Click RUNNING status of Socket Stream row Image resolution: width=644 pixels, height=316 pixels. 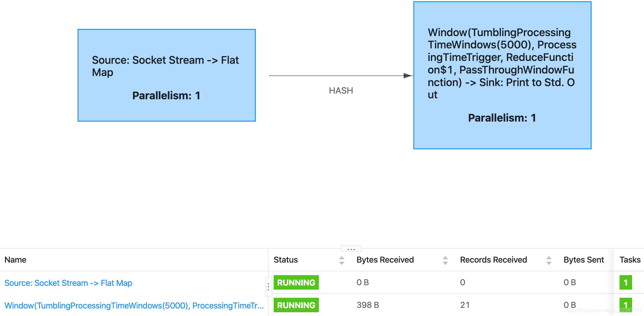[296, 282]
